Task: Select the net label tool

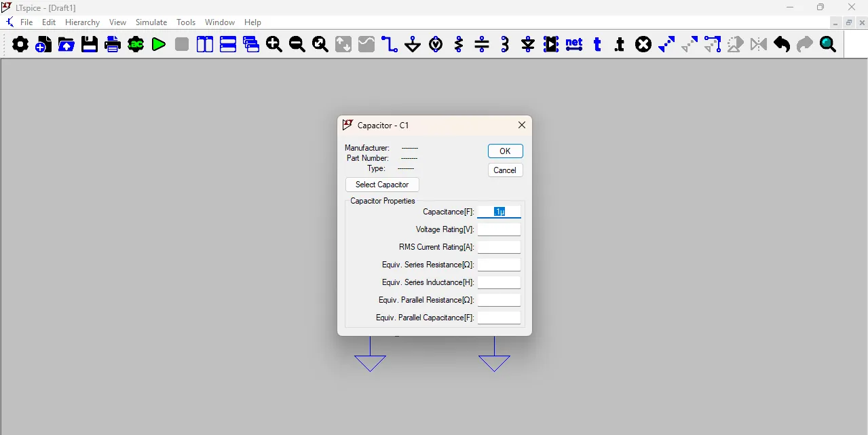Action: [x=574, y=45]
